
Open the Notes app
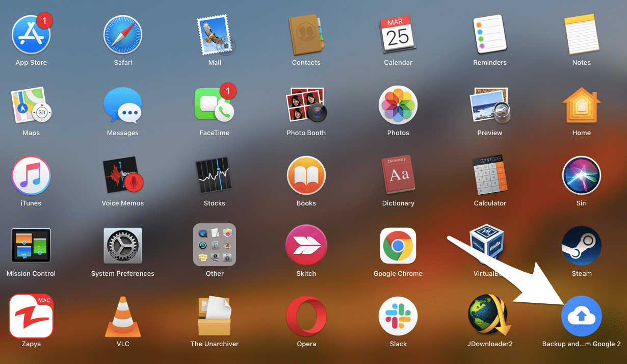click(582, 34)
